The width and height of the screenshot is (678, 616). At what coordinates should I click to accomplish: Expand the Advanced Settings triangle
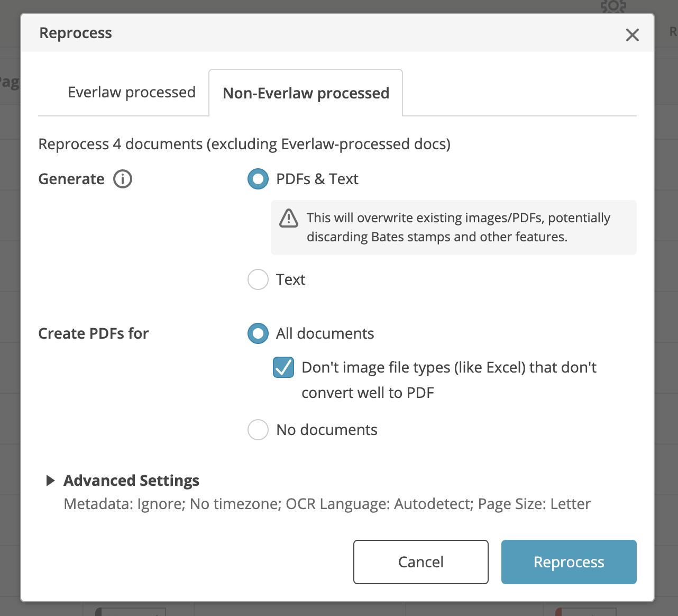[51, 481]
